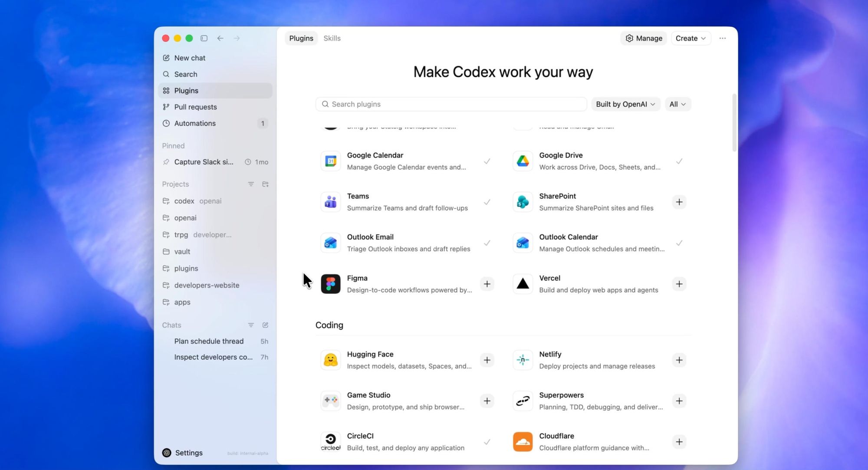Add the Vercel plugin
The height and width of the screenshot is (470, 868).
pyautogui.click(x=679, y=284)
